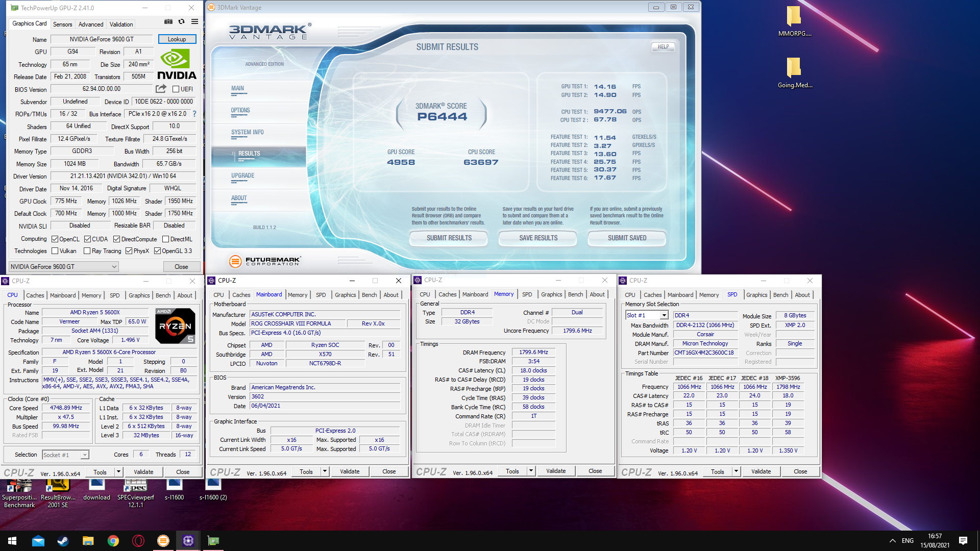Toggle the OpenCL checkbox

pos(55,239)
